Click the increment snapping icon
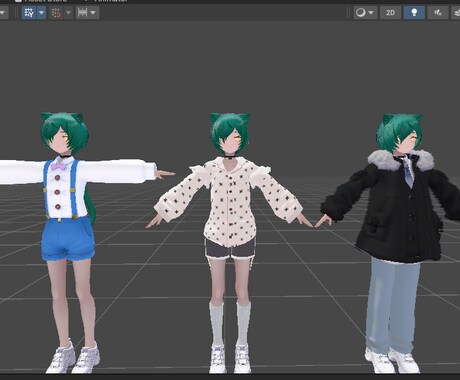Image resolution: width=460 pixels, height=380 pixels. click(82, 13)
